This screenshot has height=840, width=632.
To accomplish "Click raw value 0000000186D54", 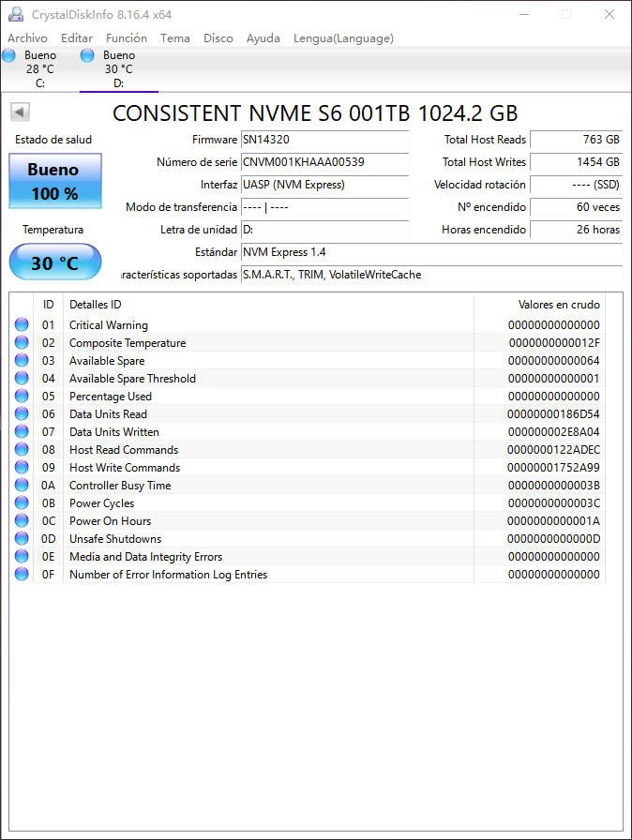I will point(553,414).
